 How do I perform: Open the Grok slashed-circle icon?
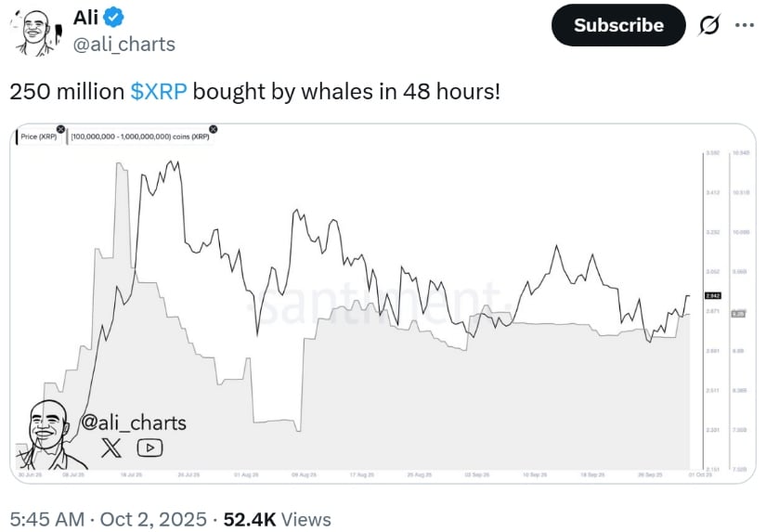[x=708, y=25]
